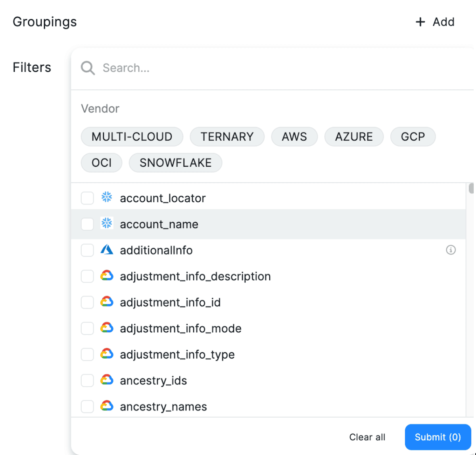Click the GCP icon beside ancestry_ids

(x=107, y=380)
